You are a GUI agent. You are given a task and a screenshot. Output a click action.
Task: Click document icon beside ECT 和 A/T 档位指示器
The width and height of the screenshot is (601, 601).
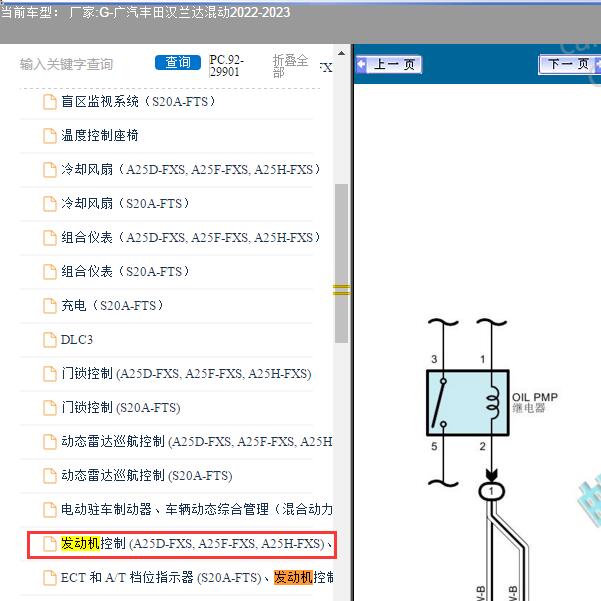50,578
